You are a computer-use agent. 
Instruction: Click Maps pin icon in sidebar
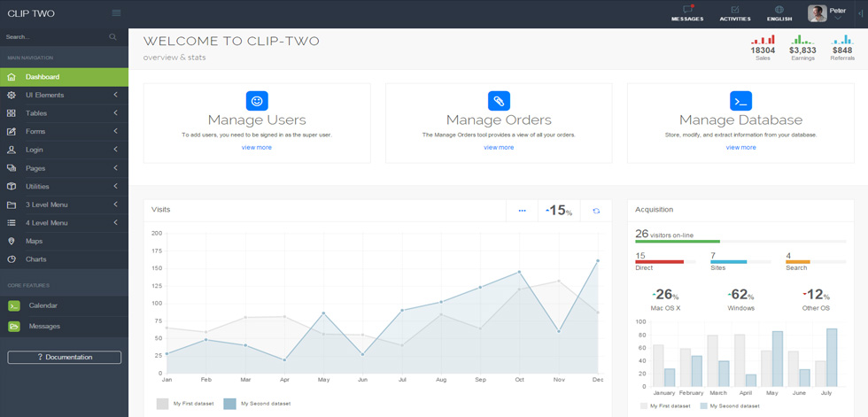[x=11, y=241]
